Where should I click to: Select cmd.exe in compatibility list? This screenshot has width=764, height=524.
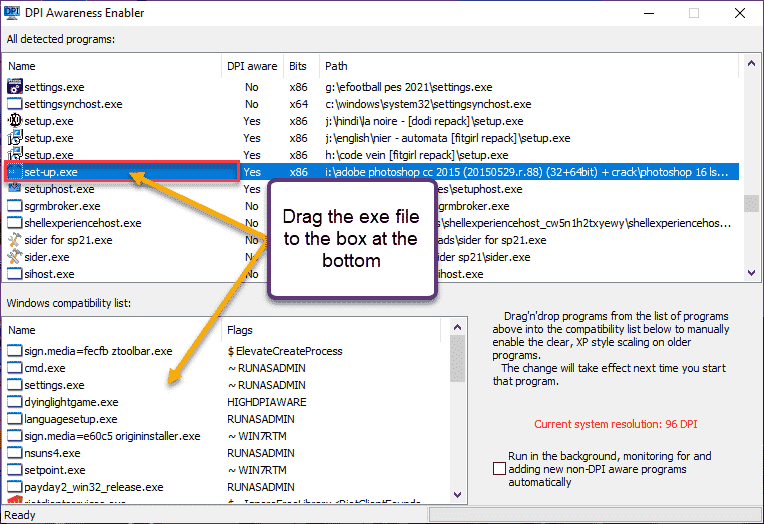[45, 368]
